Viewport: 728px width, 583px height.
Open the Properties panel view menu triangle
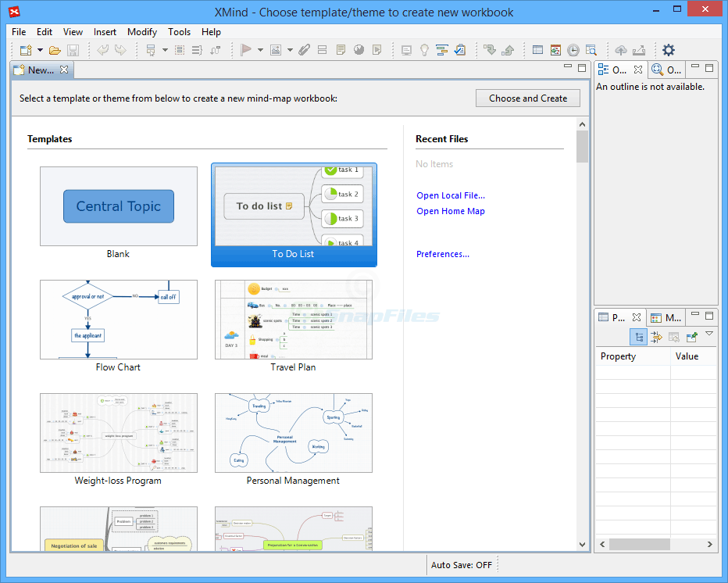point(709,334)
